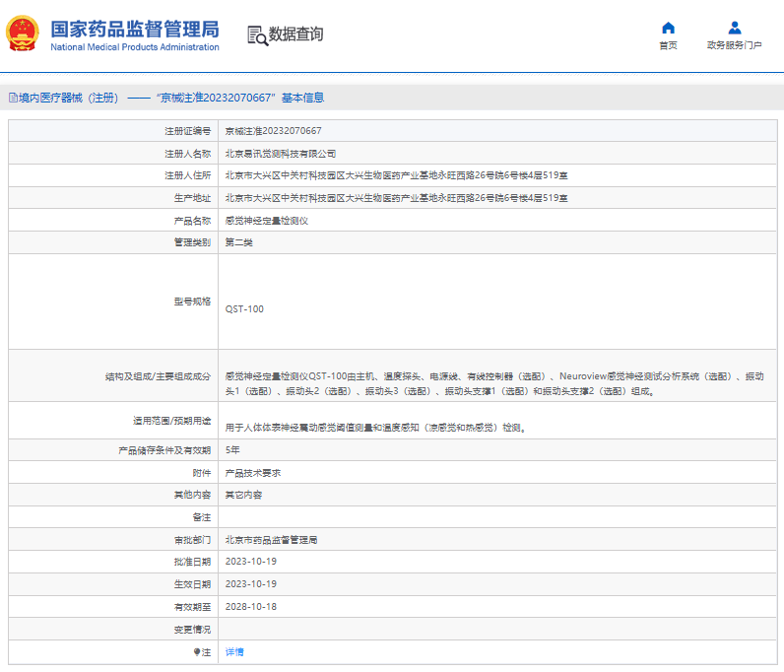Select the 注册人住所 address value

click(397, 175)
